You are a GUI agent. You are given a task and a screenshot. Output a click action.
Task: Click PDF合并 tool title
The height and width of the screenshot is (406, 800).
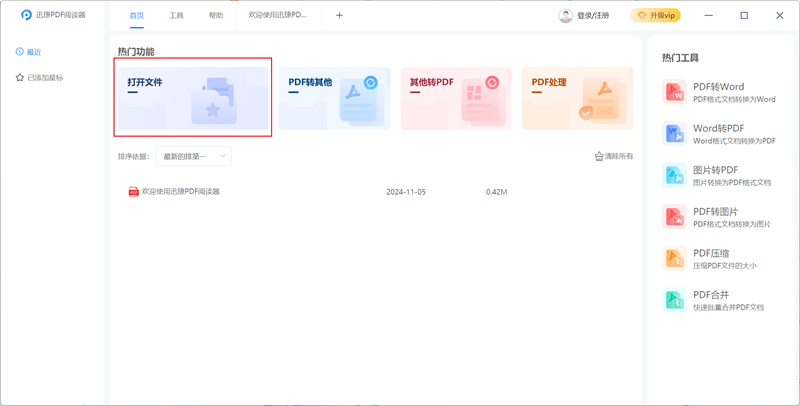711,295
